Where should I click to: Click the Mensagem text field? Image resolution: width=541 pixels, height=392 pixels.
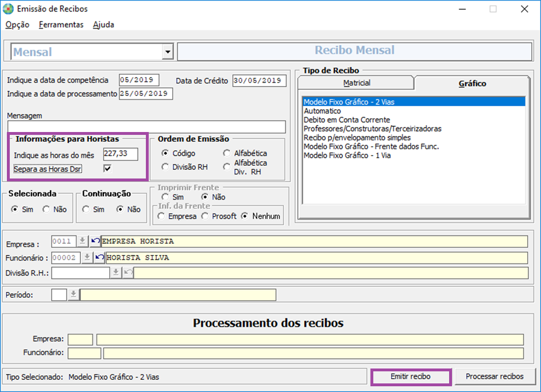(x=146, y=127)
